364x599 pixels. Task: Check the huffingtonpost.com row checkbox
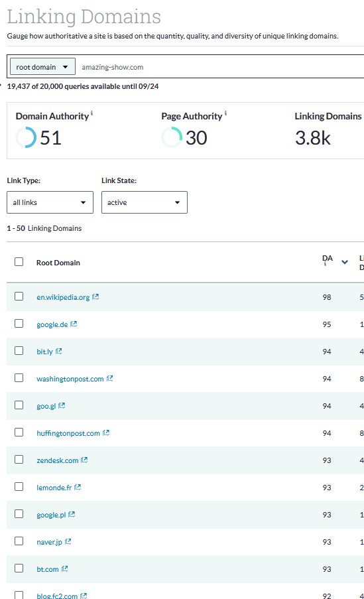click(x=19, y=432)
